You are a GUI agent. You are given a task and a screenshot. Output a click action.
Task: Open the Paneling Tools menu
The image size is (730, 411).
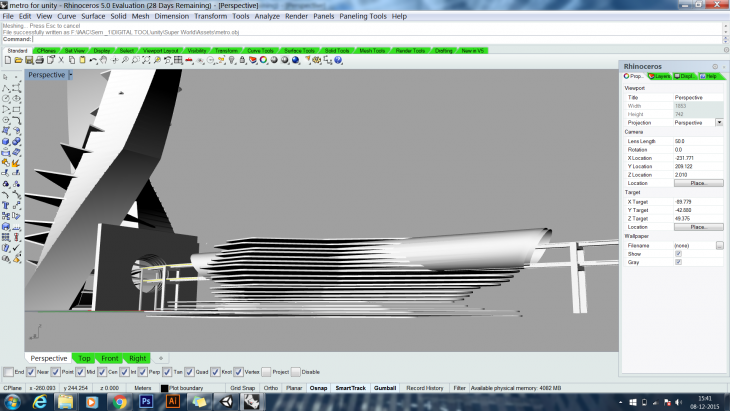(x=362, y=16)
